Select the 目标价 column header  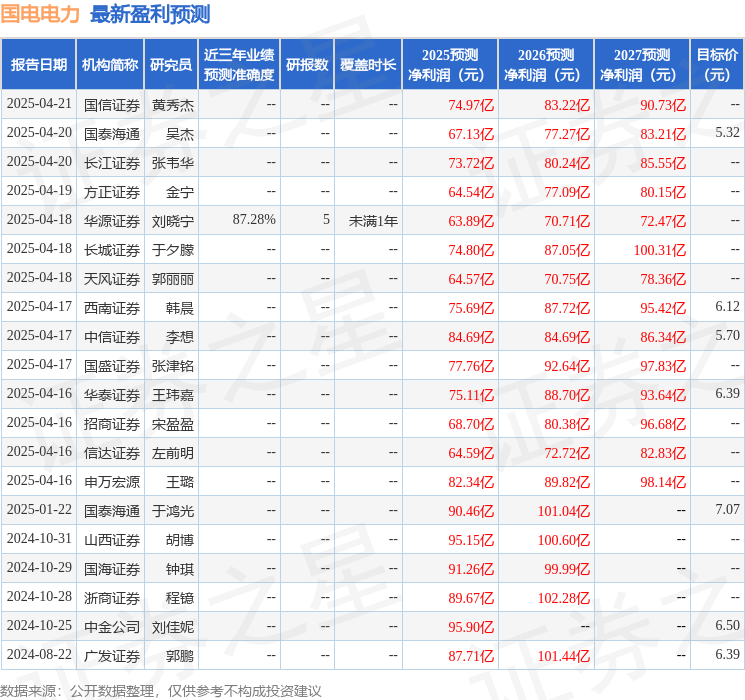coord(717,65)
